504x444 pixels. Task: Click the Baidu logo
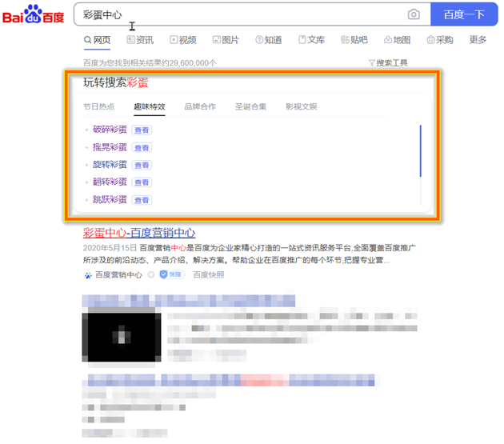click(x=33, y=14)
